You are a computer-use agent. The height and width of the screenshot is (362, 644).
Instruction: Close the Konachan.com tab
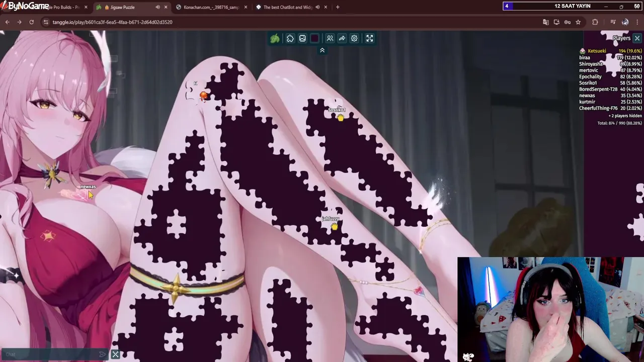pos(245,7)
